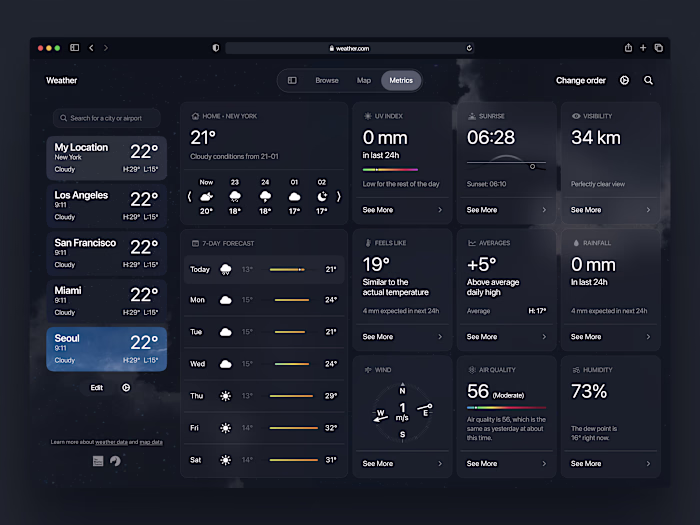The width and height of the screenshot is (700, 525).
Task: Select the 02 hour moon icon
Action: click(x=322, y=196)
